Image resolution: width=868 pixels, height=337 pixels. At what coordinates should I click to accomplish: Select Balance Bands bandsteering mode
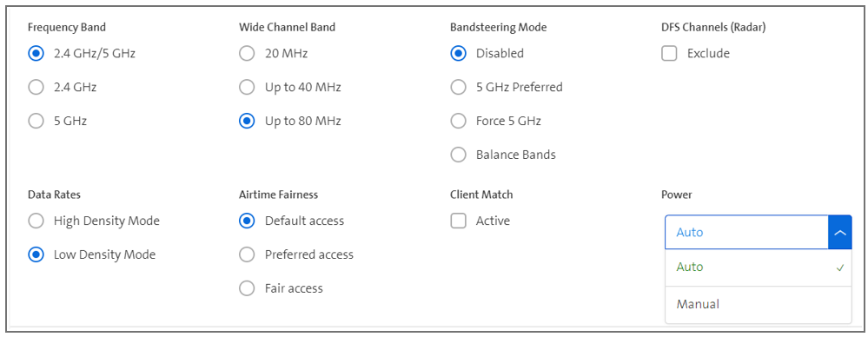[459, 155]
